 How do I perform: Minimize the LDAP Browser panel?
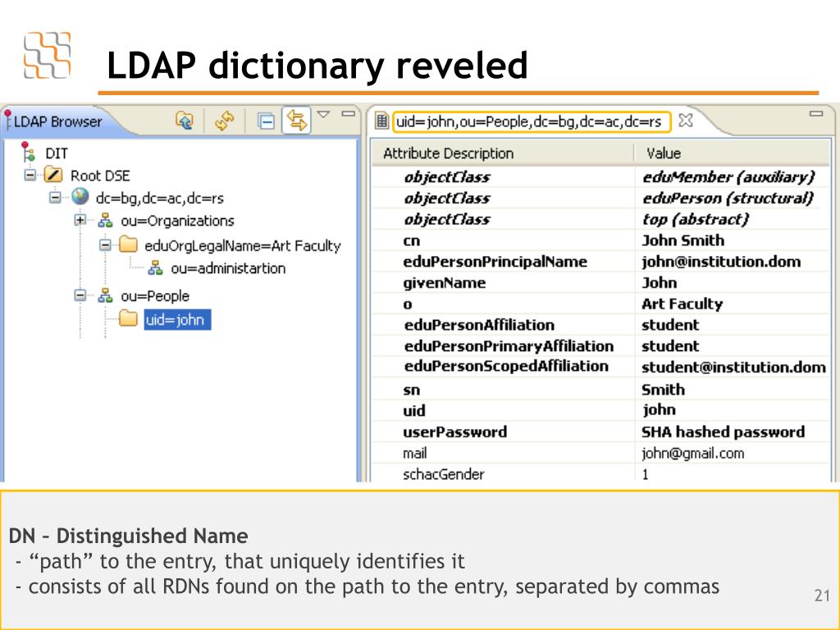pos(349,113)
